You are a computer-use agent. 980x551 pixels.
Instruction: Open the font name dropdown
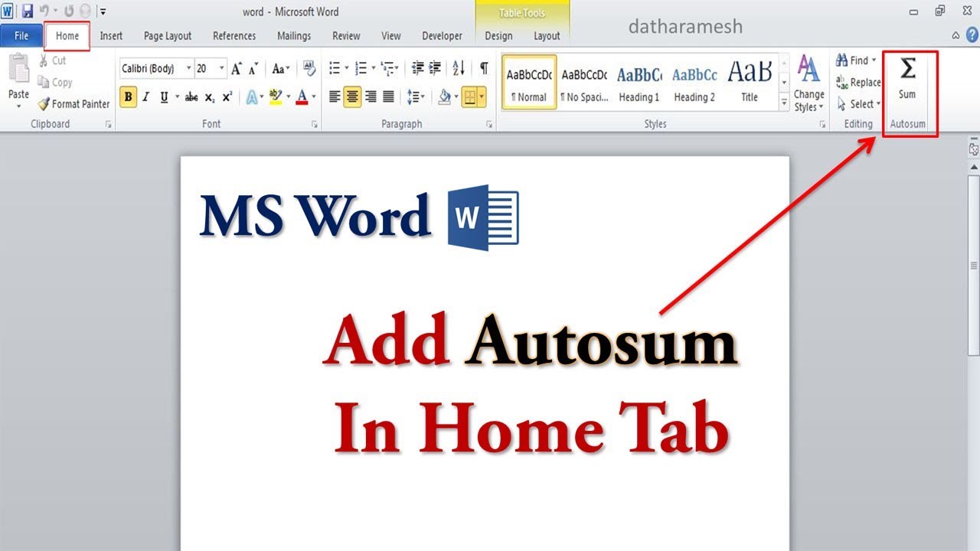pyautogui.click(x=188, y=69)
